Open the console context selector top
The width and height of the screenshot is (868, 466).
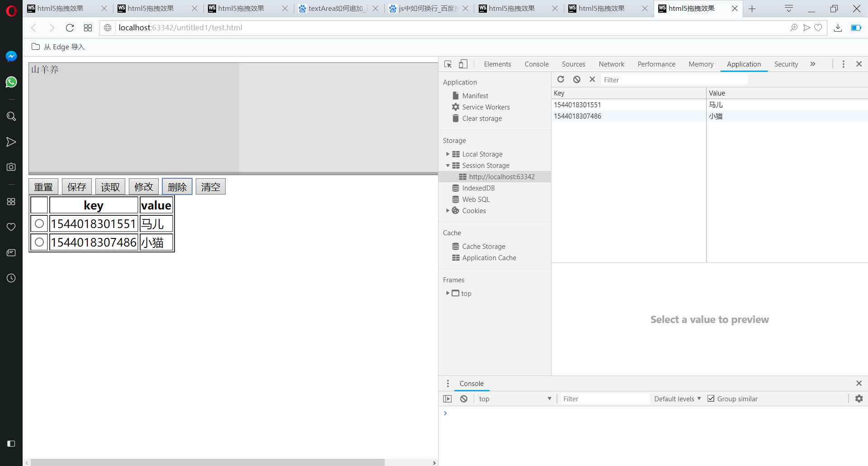pyautogui.click(x=515, y=399)
